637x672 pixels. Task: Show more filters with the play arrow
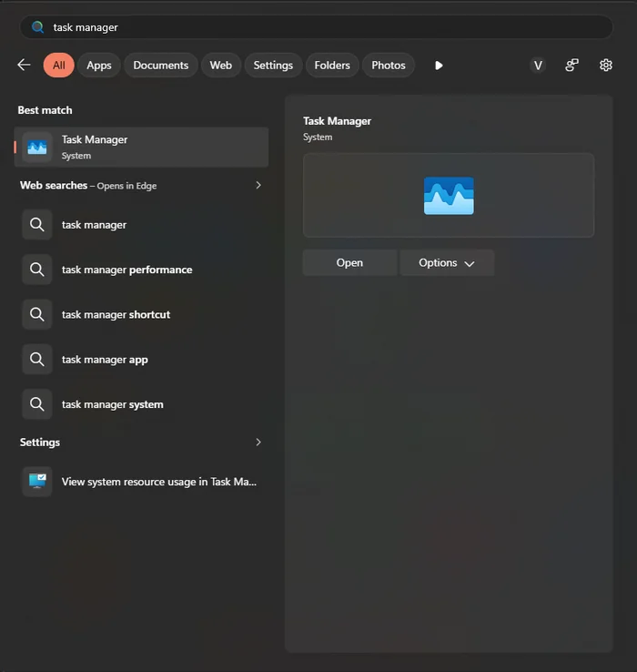(439, 66)
